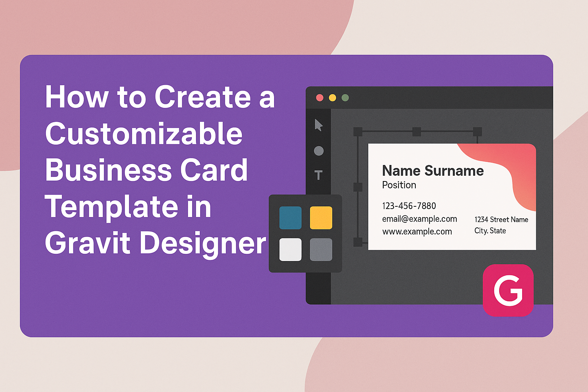Image resolution: width=588 pixels, height=392 pixels.
Task: Click the yellow window minimize dot
Action: pos(332,98)
